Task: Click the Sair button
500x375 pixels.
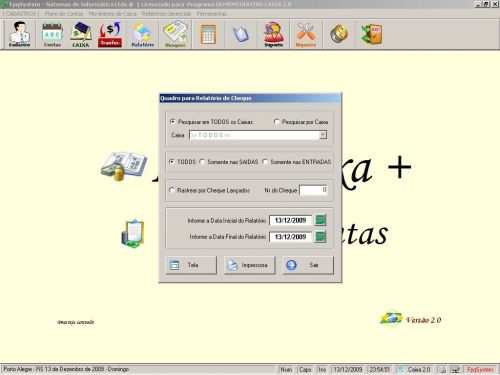Action: pyautogui.click(x=308, y=265)
